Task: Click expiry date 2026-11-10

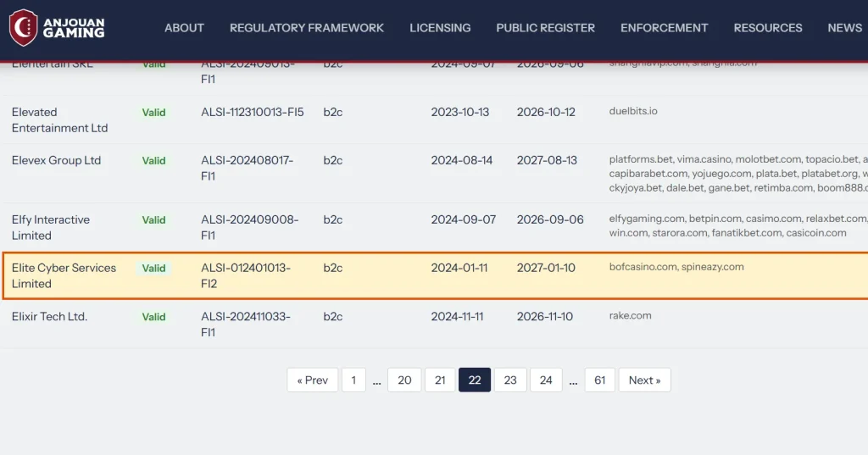Action: [545, 317]
